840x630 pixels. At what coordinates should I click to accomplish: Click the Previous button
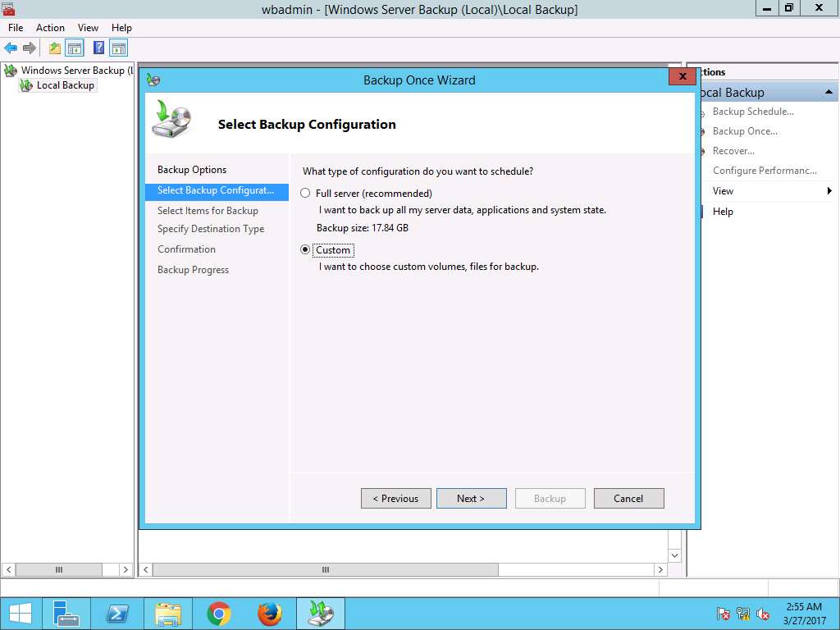[396, 498]
